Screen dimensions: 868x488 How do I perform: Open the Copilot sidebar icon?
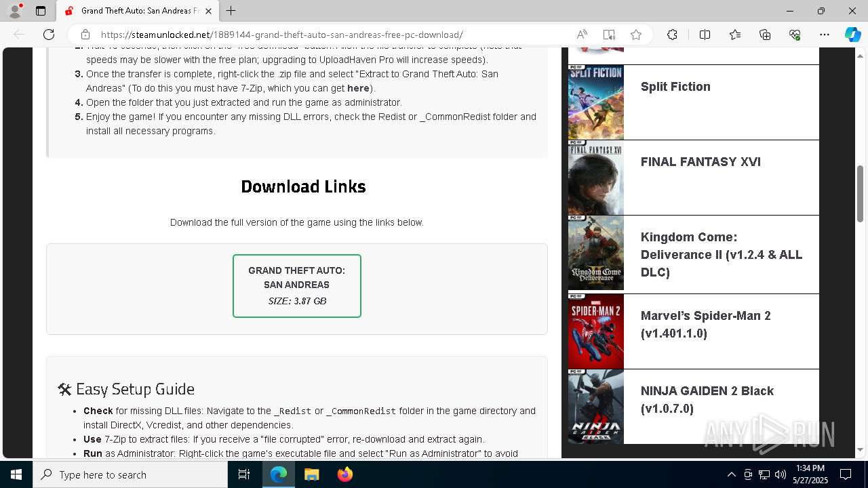[852, 35]
